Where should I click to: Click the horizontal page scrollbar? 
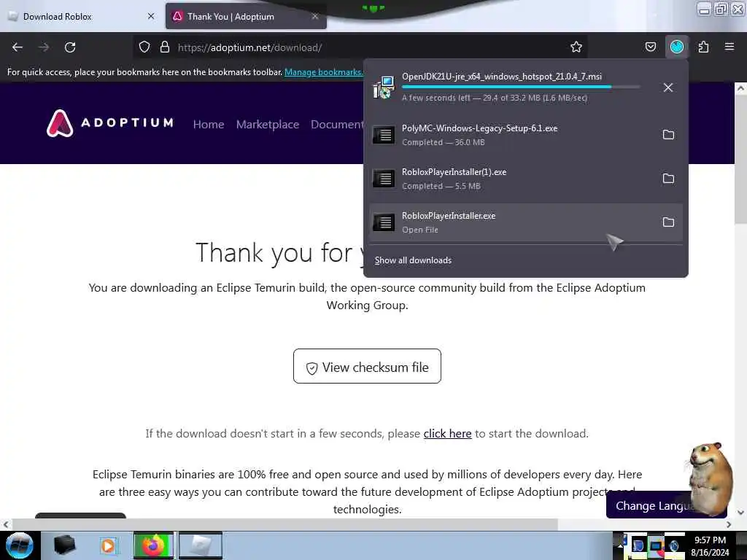pyautogui.click(x=285, y=524)
